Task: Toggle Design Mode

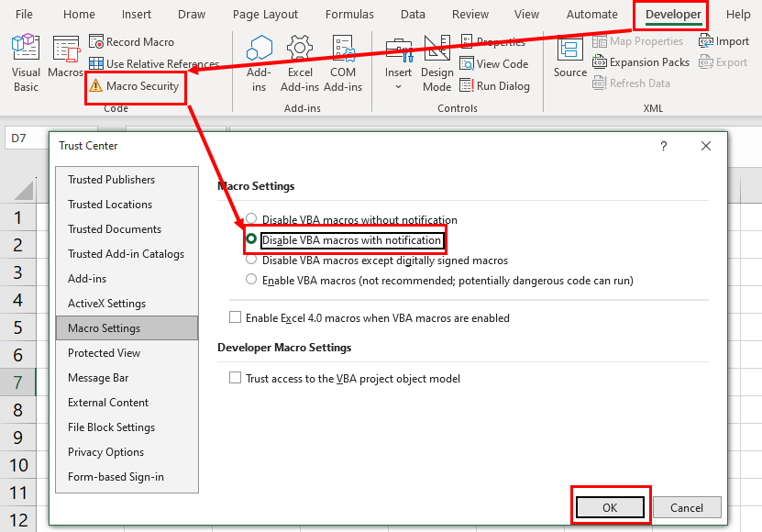Action: coord(436,63)
